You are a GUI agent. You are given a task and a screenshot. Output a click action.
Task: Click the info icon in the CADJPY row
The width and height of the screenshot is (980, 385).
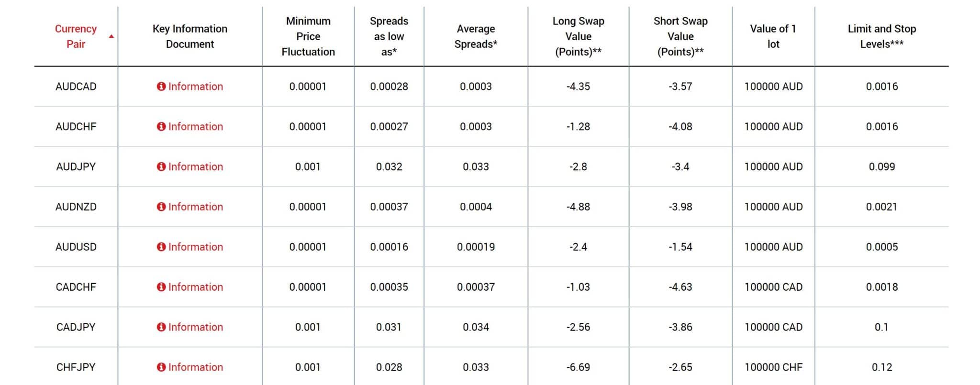[161, 327]
